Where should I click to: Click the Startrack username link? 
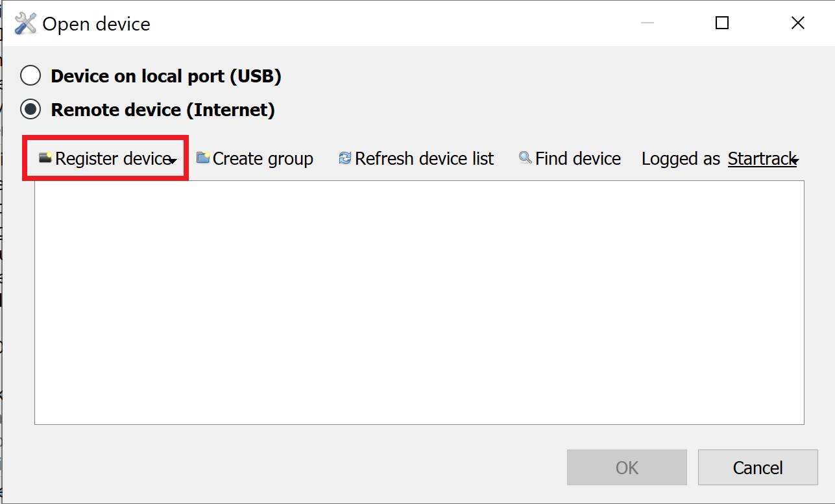click(761, 159)
